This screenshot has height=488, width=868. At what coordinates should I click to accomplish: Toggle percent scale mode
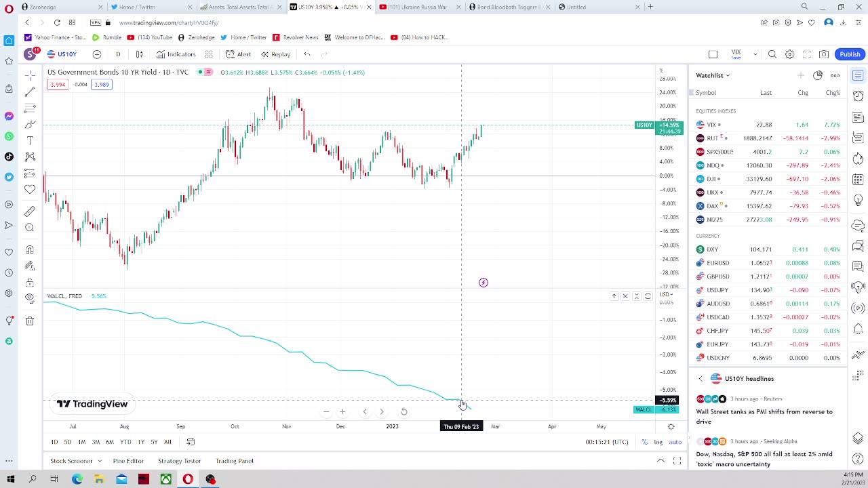[644, 442]
